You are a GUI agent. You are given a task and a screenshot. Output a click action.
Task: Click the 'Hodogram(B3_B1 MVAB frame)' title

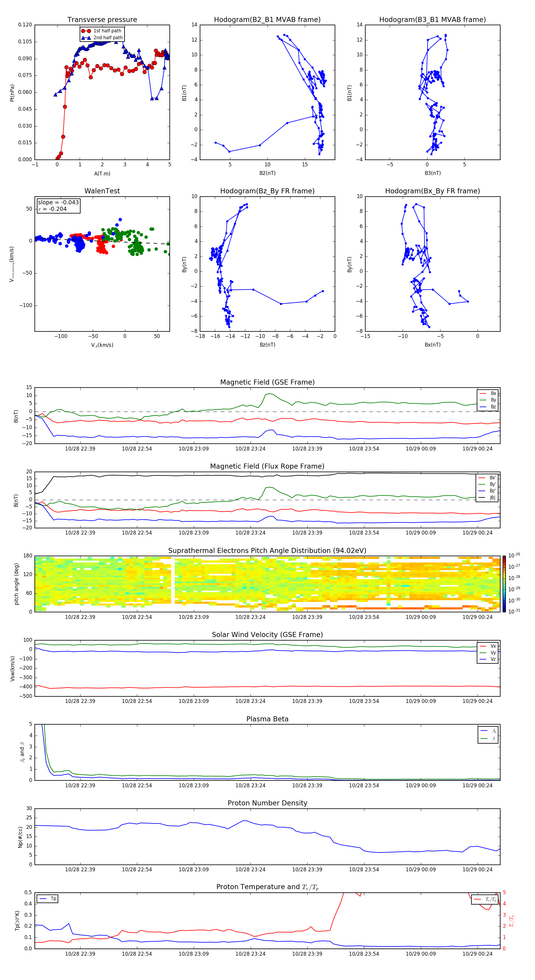432,20
